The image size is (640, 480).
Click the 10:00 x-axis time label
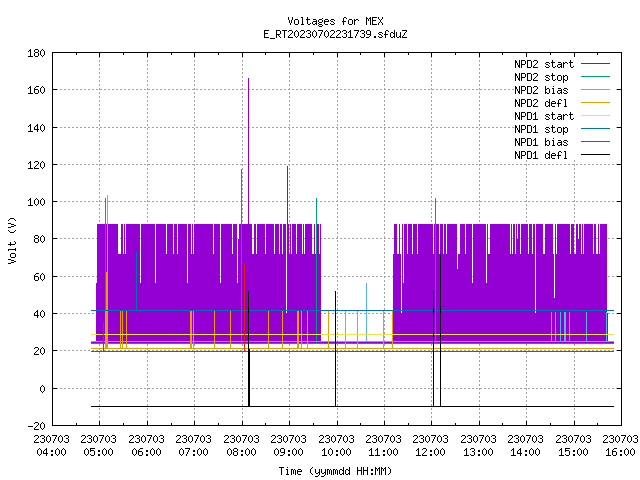click(x=336, y=452)
